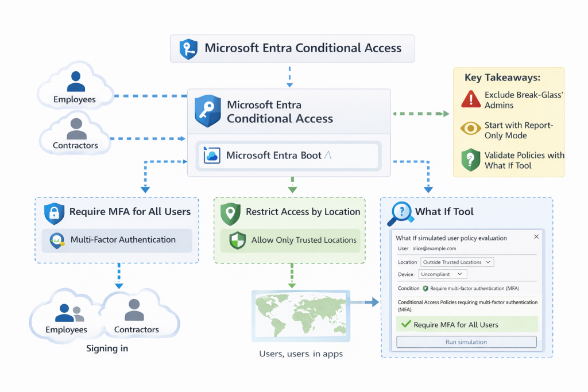Click the blue padlock shield icon
The width and height of the screenshot is (588, 392).
click(x=54, y=214)
